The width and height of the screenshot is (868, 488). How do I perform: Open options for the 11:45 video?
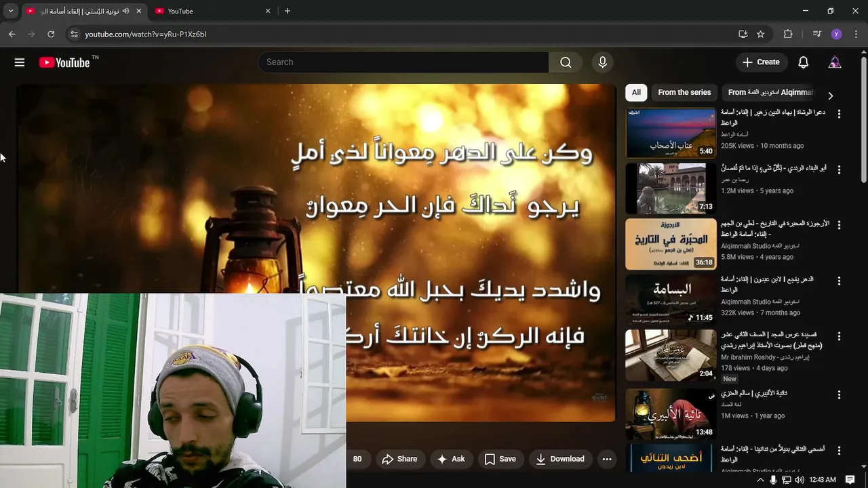839,281
